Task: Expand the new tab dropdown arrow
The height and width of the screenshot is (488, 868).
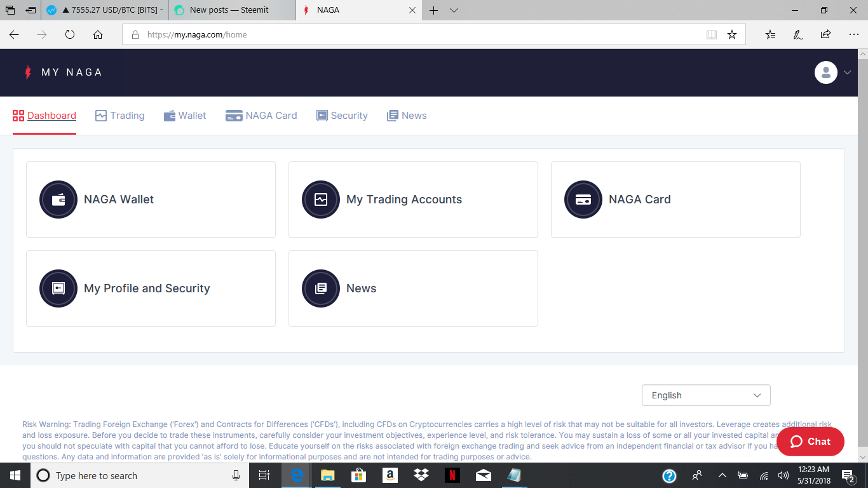Action: click(x=452, y=10)
